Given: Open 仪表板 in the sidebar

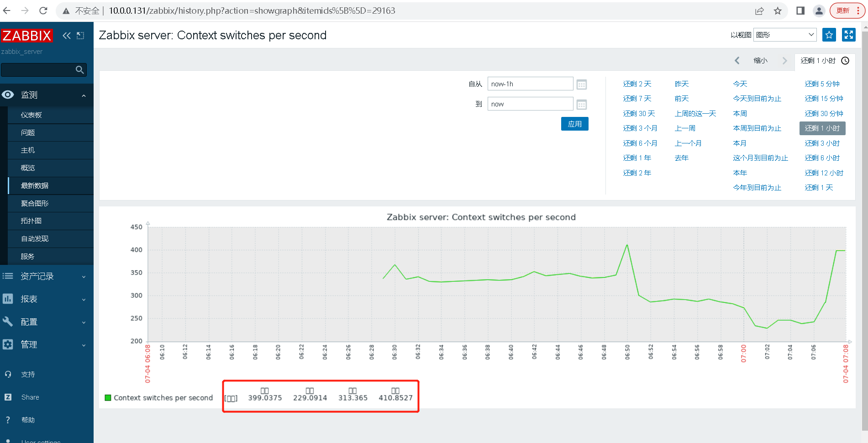Looking at the screenshot, I should click(x=50, y=115).
